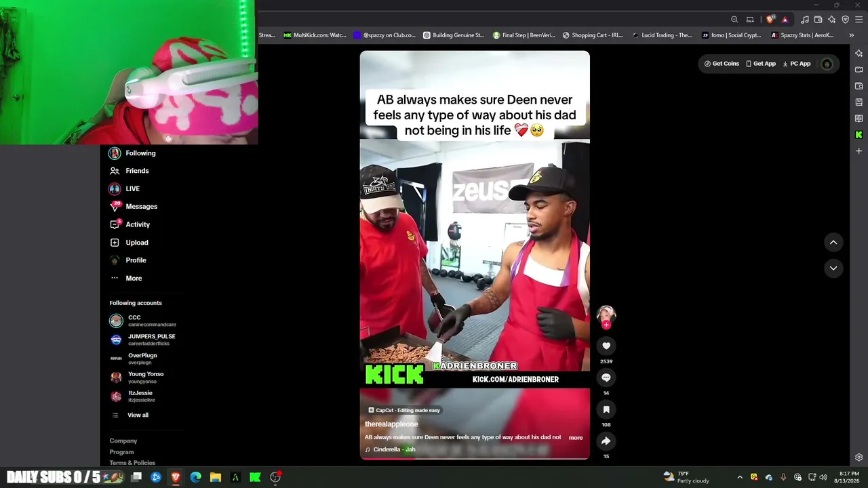The width and height of the screenshot is (868, 488).
Task: Open the Lucid Trading bookmark
Action: (663, 35)
